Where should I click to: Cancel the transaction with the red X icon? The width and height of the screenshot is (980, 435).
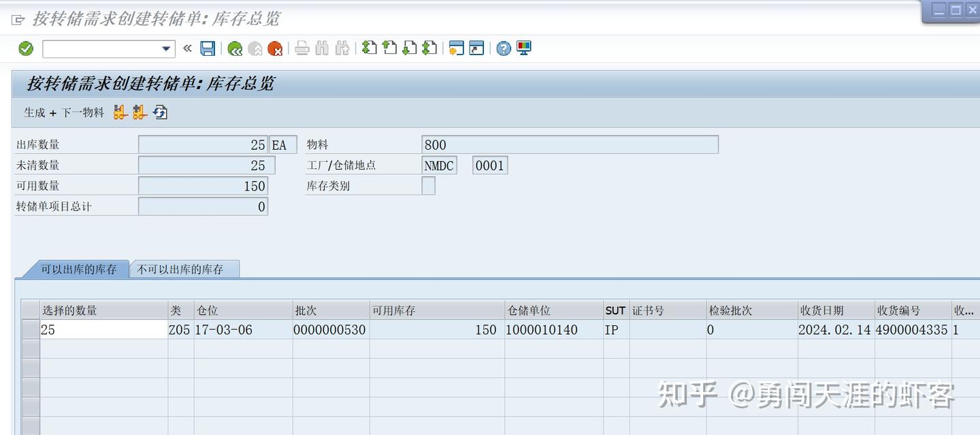[275, 48]
